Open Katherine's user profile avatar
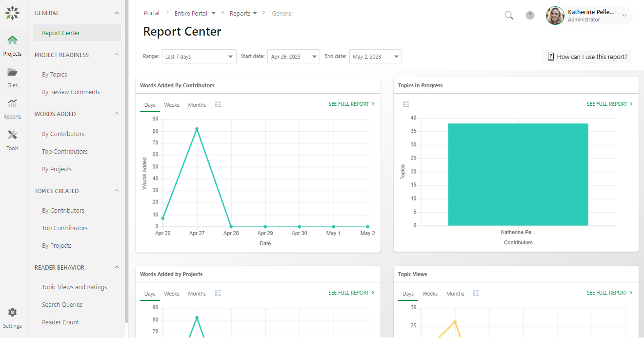The width and height of the screenshot is (644, 338). tap(555, 16)
